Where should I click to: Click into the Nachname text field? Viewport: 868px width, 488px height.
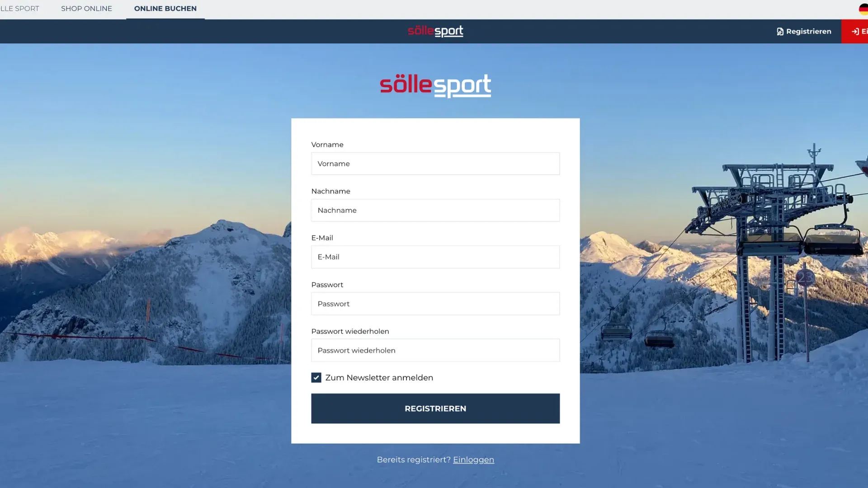pos(435,210)
